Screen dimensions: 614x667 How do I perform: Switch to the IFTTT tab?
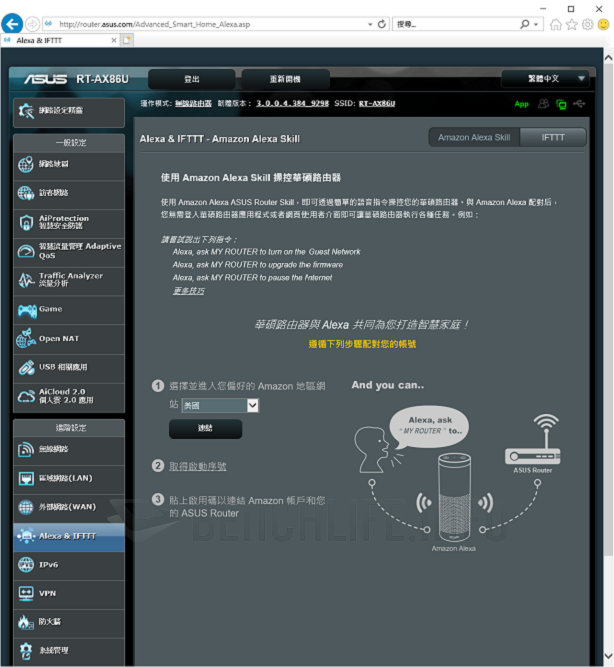553,137
